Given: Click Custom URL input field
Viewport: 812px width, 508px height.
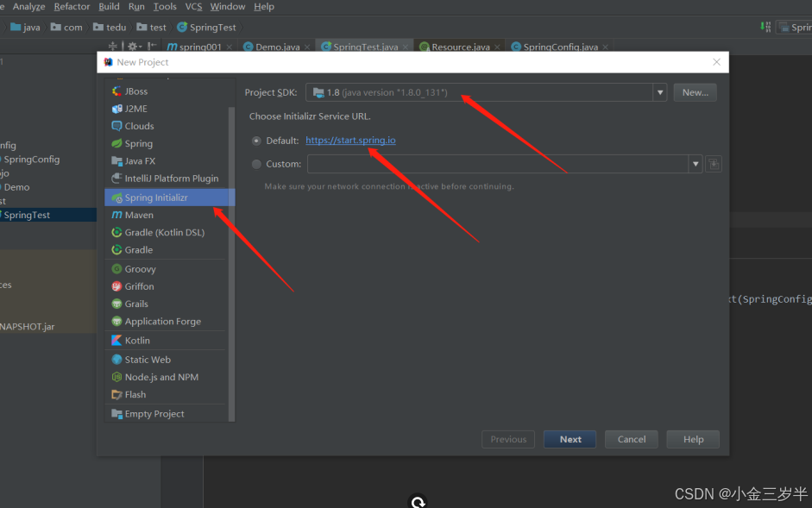Looking at the screenshot, I should click(498, 164).
